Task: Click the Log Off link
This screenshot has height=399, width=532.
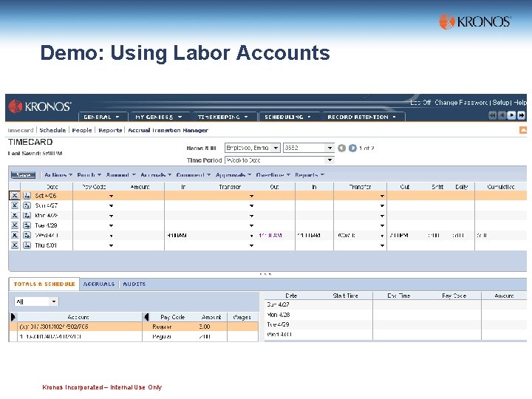Action: [x=420, y=102]
